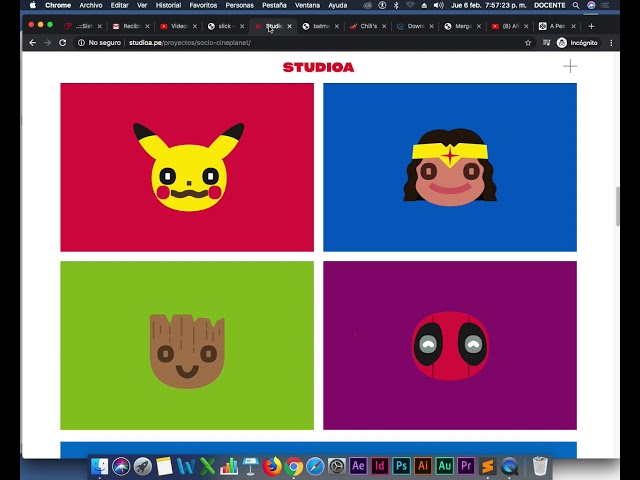Open the Ventana menu
Screen dimensions: 640x480
(x=307, y=5)
